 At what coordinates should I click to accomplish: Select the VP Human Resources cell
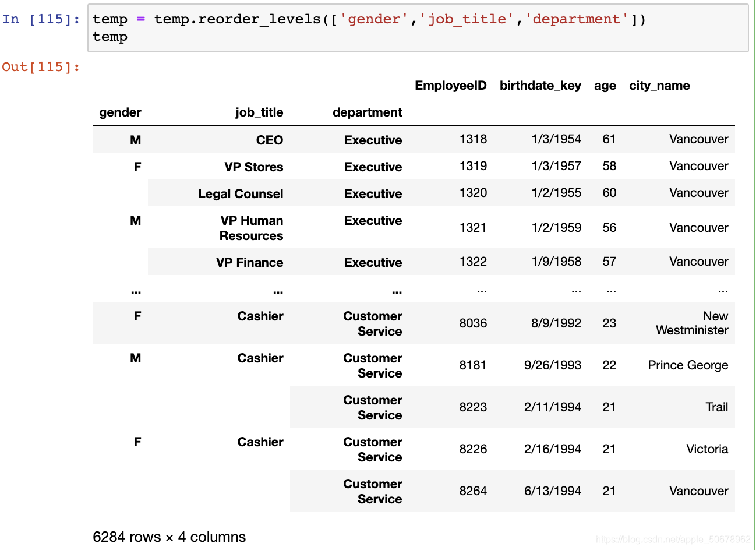[251, 228]
